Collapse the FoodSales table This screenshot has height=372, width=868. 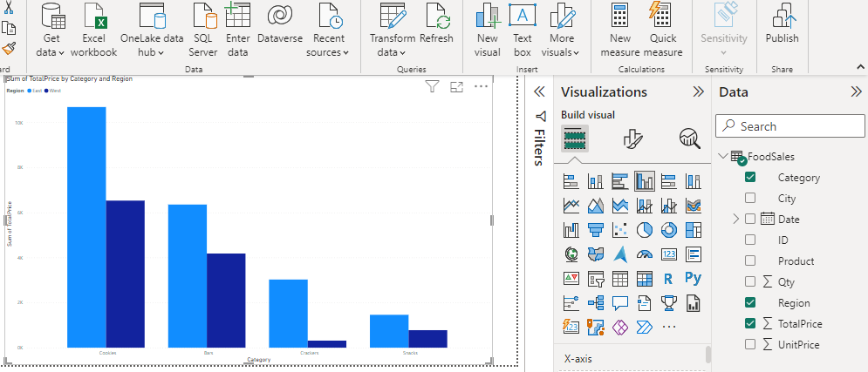(x=723, y=156)
